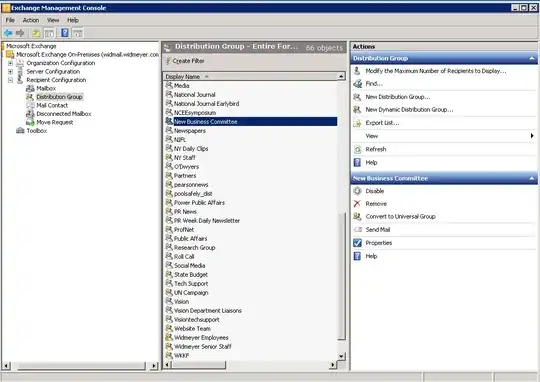Image resolution: width=540 pixels, height=382 pixels.
Task: Click the Up one level folder icon
Action: pyautogui.click(x=36, y=33)
